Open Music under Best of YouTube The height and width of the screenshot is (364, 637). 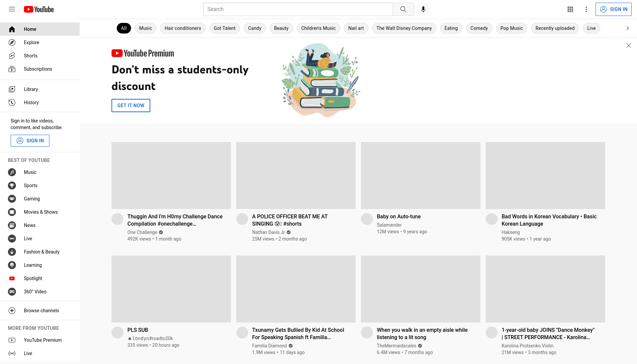point(40,172)
